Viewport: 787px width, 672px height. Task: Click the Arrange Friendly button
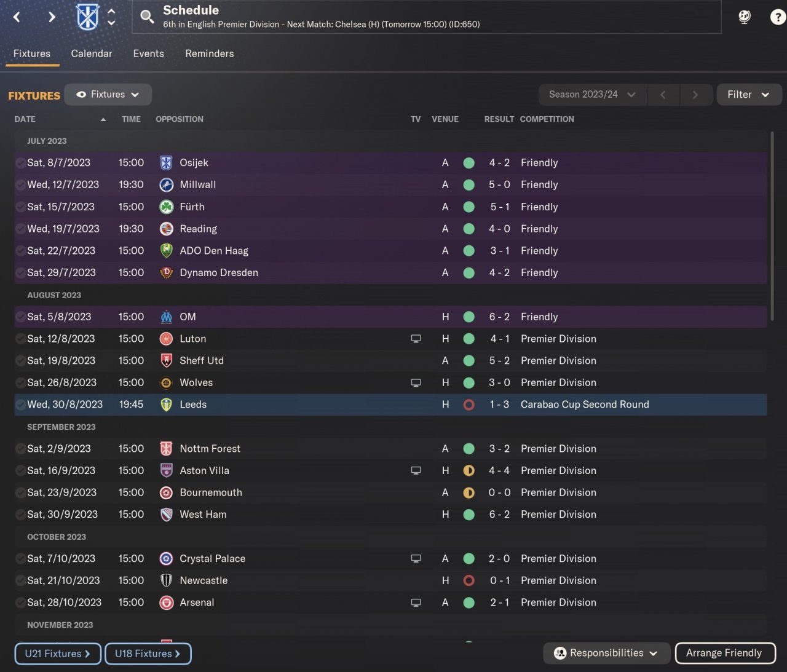[x=724, y=653]
